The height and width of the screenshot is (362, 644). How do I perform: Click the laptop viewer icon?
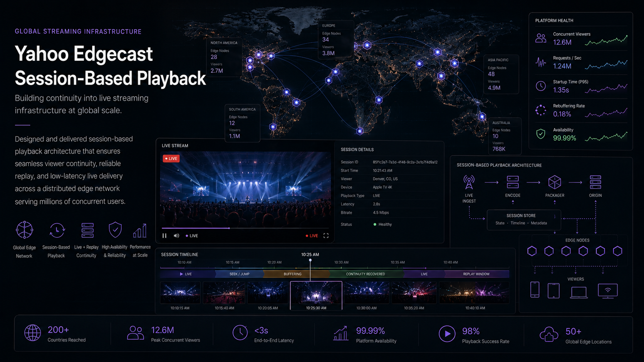(579, 292)
